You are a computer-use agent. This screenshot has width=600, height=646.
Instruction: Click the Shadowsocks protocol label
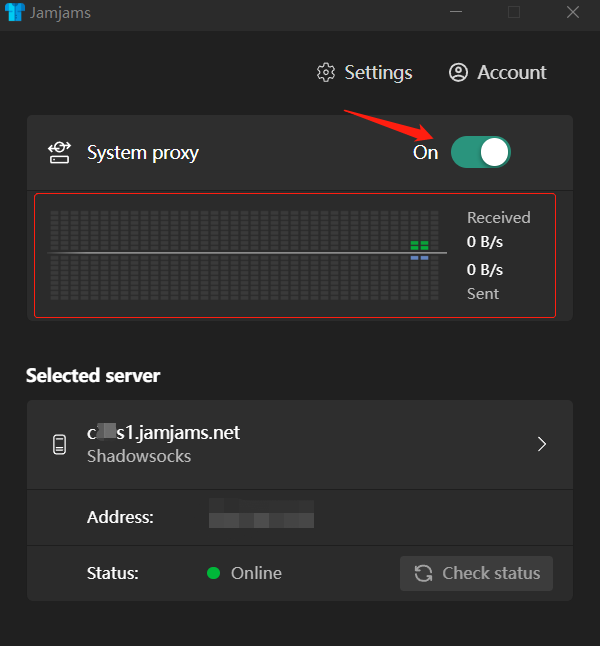(139, 456)
